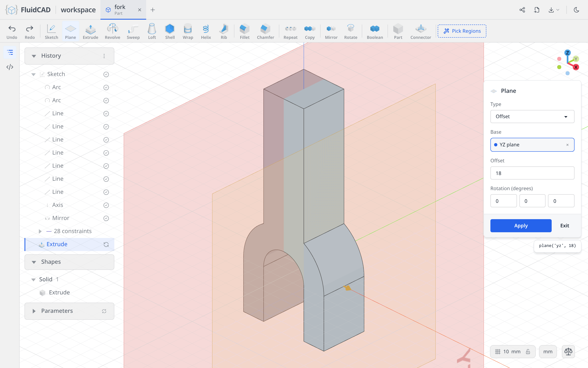Open the code view sidebar icon
Image resolution: width=588 pixels, height=368 pixels.
point(10,67)
